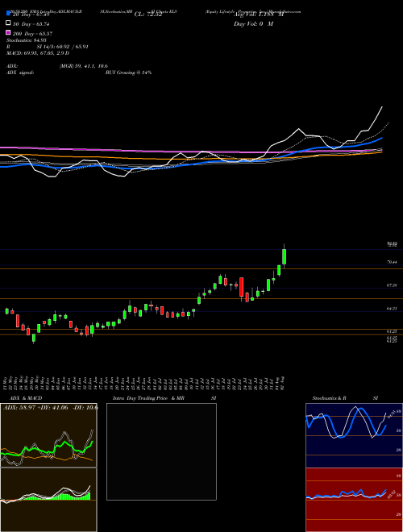This screenshot has width=403, height=532.
Task: Select the '200 Day - 65.57' label
Action: click(32, 34)
